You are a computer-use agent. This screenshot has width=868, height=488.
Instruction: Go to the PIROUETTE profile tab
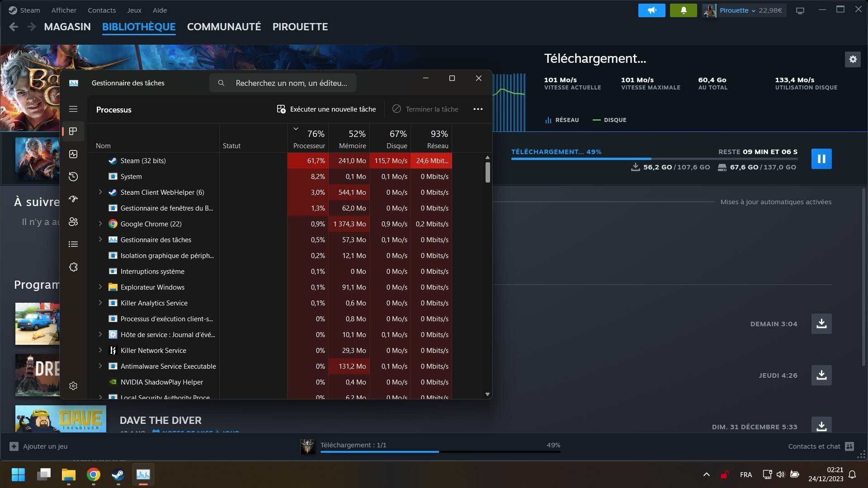pos(300,27)
